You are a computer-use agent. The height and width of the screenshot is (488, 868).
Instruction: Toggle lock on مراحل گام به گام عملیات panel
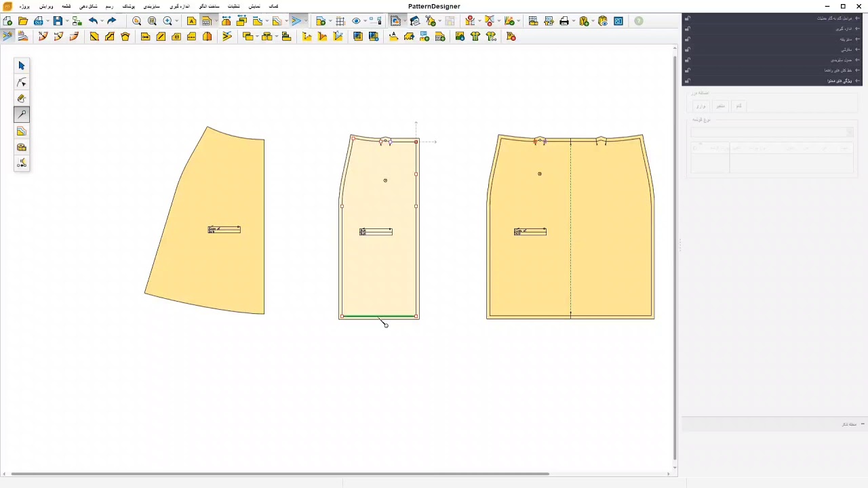[x=688, y=18]
